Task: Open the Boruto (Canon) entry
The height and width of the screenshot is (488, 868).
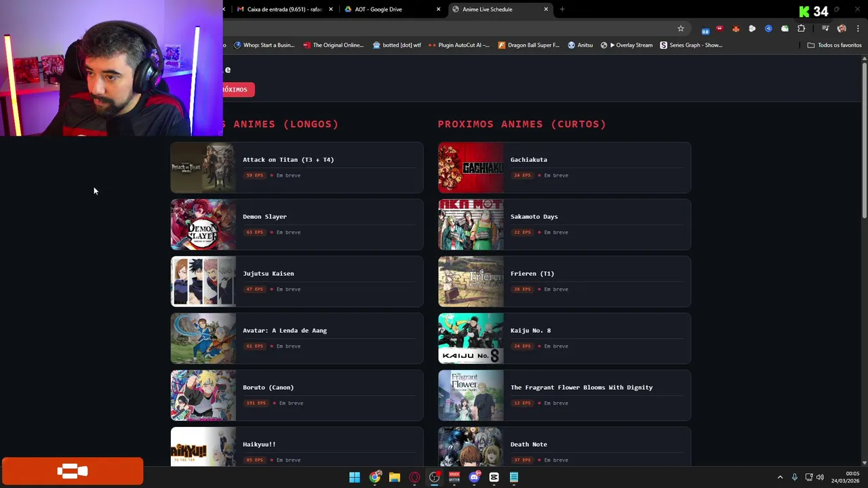Action: [297, 395]
